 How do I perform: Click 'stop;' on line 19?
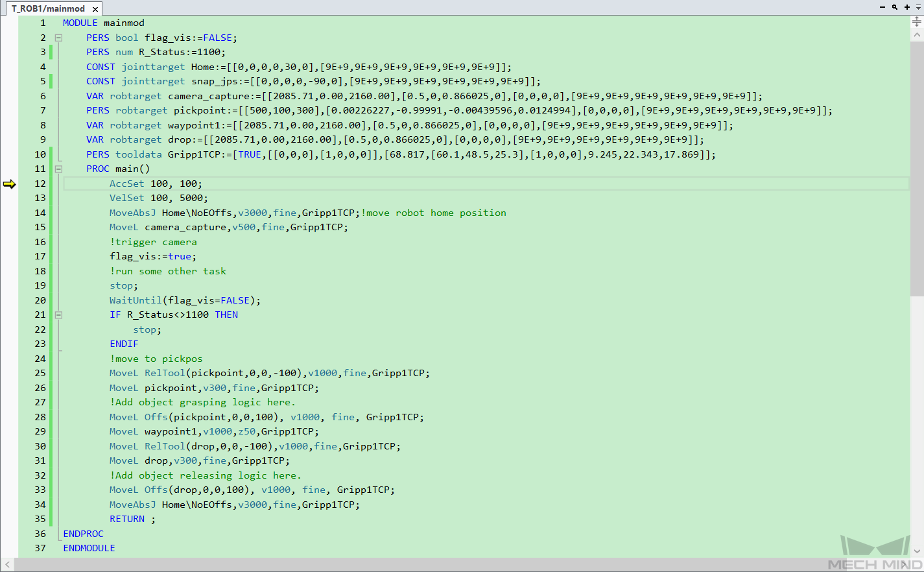(x=124, y=285)
